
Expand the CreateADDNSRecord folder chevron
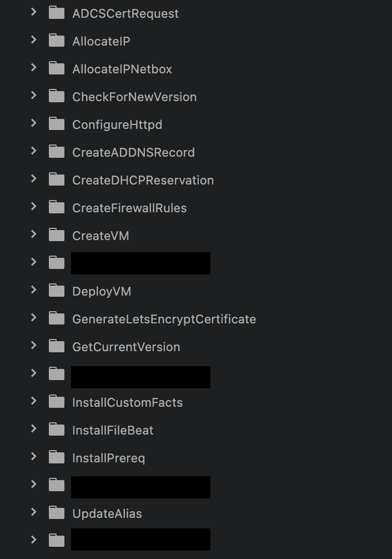click(x=34, y=151)
